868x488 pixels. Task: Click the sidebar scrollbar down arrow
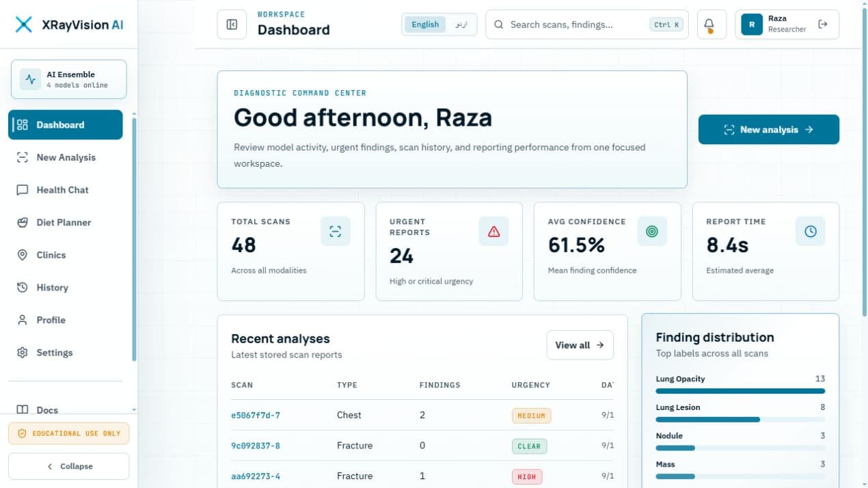pos(134,409)
